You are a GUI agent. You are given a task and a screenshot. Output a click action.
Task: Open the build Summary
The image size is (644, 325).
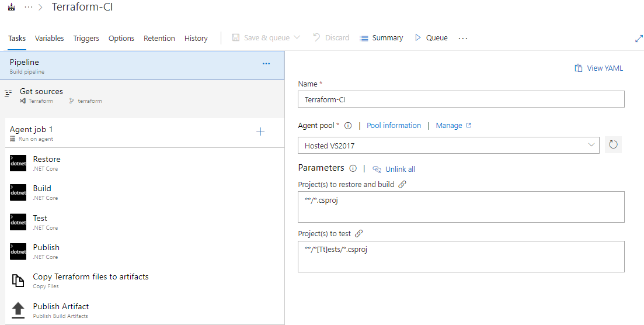click(x=381, y=38)
